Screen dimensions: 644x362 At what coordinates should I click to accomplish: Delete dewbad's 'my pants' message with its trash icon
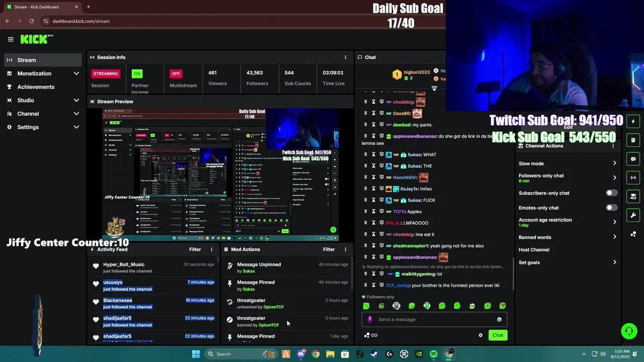click(365, 124)
